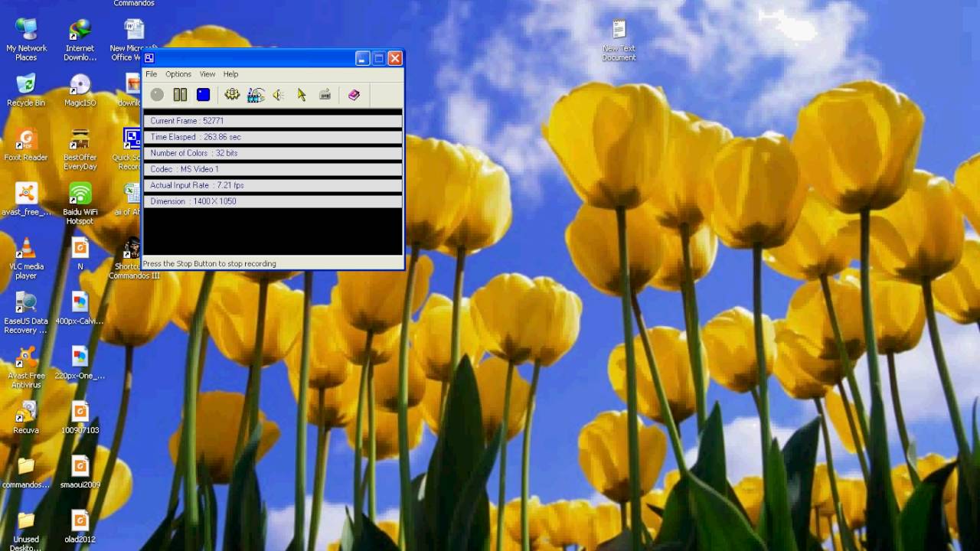Select the Baidu WiFi Hotspot icon

coord(80,204)
